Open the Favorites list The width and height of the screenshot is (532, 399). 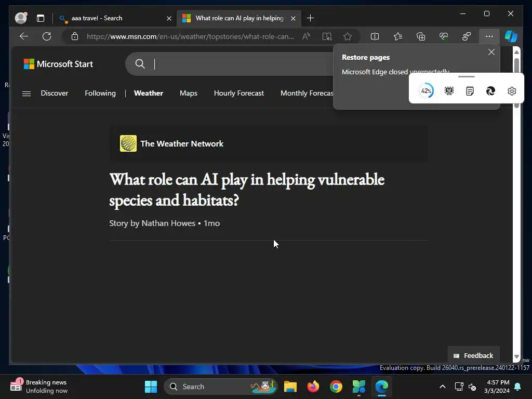397,36
